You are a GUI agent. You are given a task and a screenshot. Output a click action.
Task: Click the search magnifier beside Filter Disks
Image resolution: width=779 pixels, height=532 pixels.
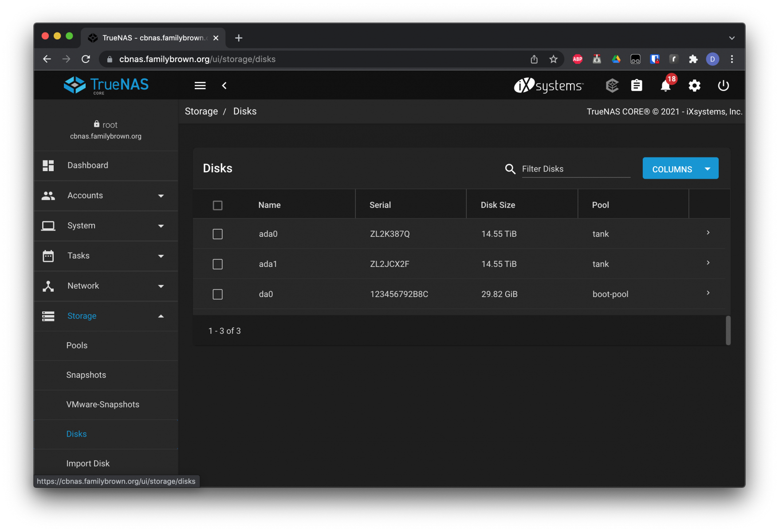[x=510, y=169]
